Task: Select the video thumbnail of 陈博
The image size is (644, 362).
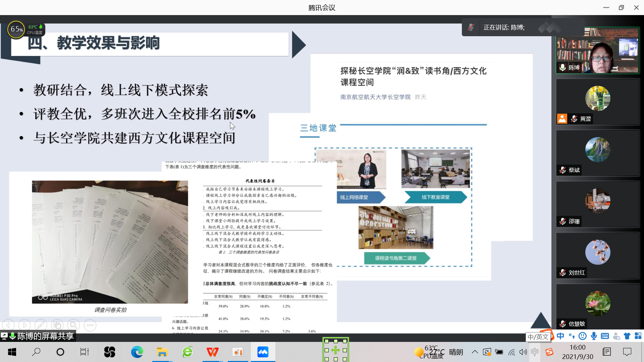Action: tap(597, 51)
